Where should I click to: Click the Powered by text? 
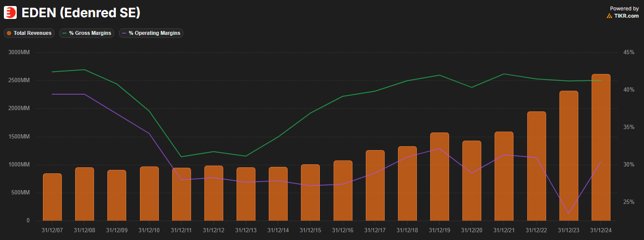coord(624,9)
